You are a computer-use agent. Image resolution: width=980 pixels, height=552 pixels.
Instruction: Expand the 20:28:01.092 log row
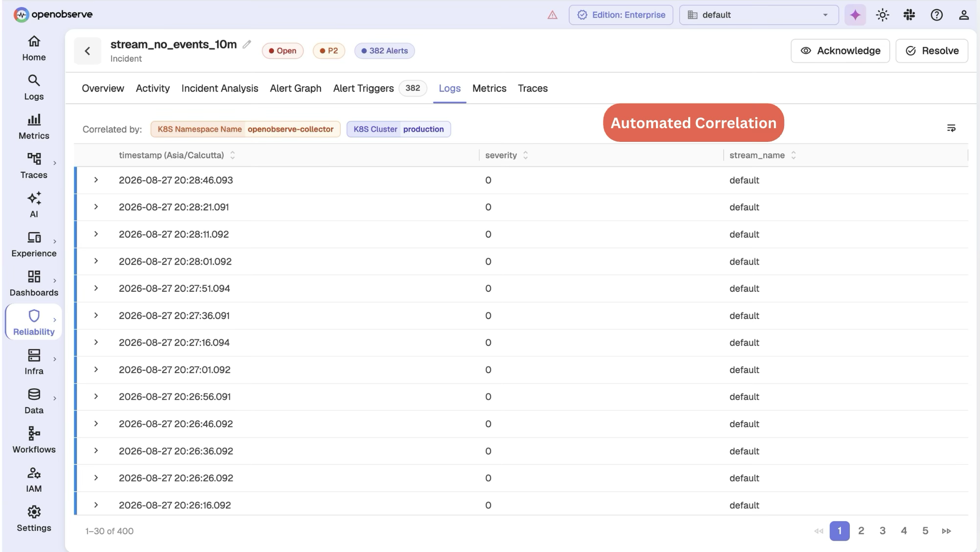pos(96,261)
